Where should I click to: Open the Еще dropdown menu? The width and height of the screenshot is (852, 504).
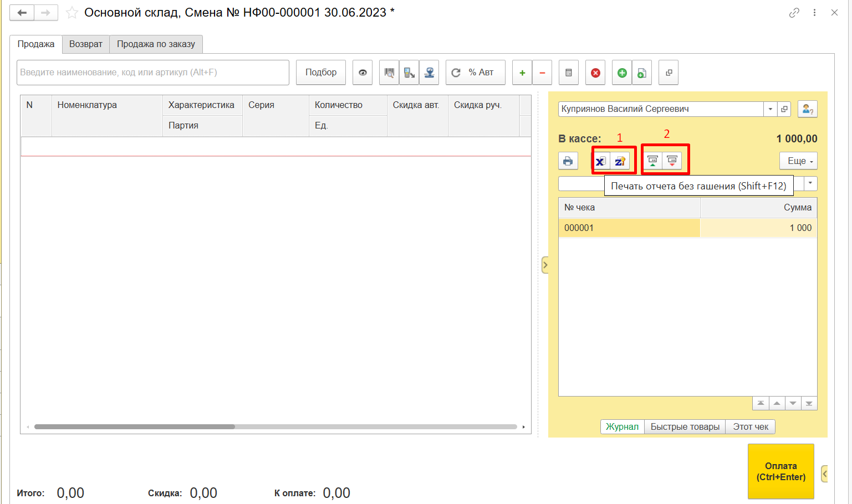coord(798,161)
